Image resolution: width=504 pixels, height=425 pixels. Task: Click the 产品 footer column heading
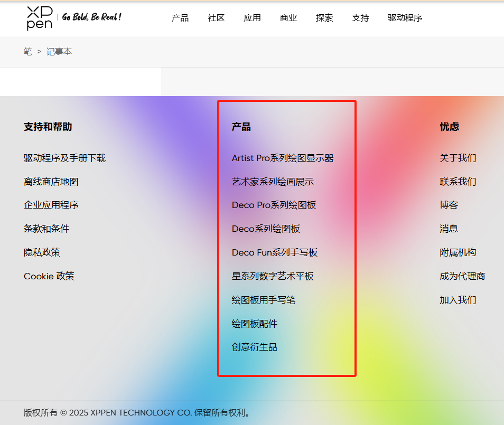(241, 127)
